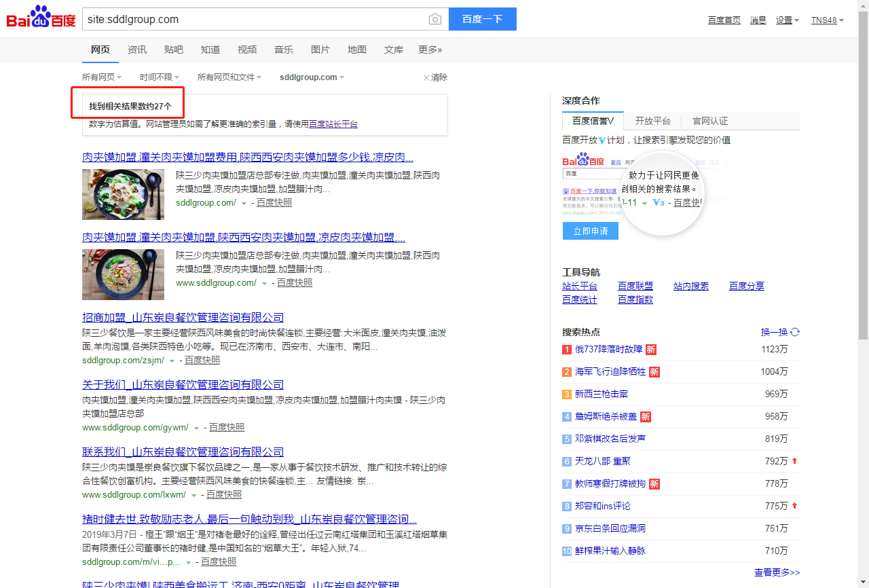
Task: Select the 网页 tab
Action: (x=100, y=50)
